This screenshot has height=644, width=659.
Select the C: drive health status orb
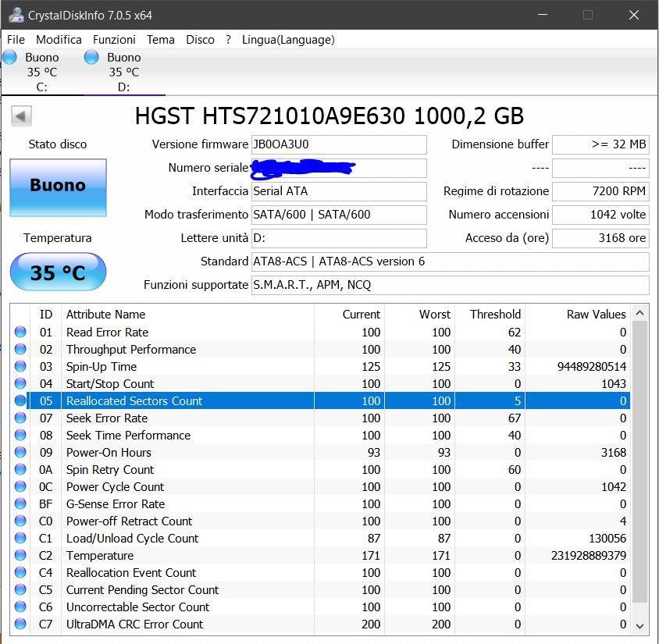click(x=9, y=57)
